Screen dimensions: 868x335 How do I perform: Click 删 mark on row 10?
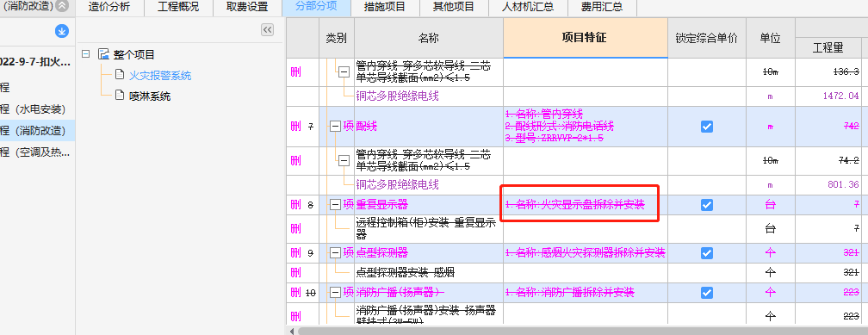tap(296, 293)
